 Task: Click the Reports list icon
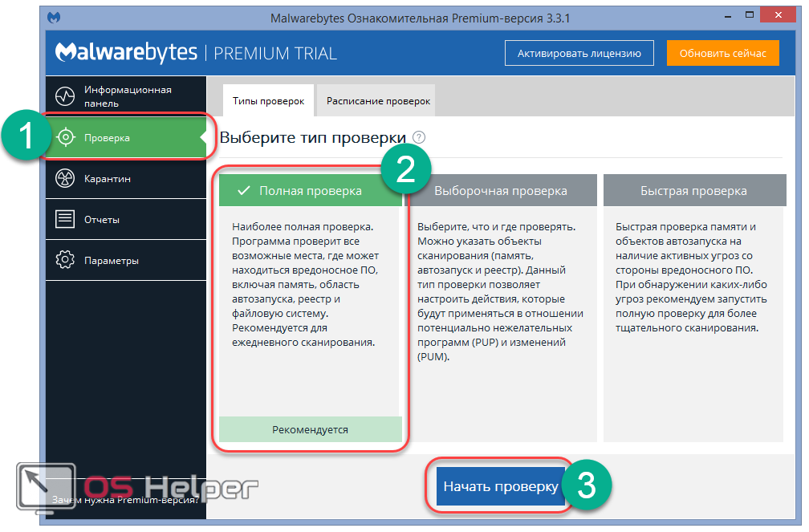(66, 219)
